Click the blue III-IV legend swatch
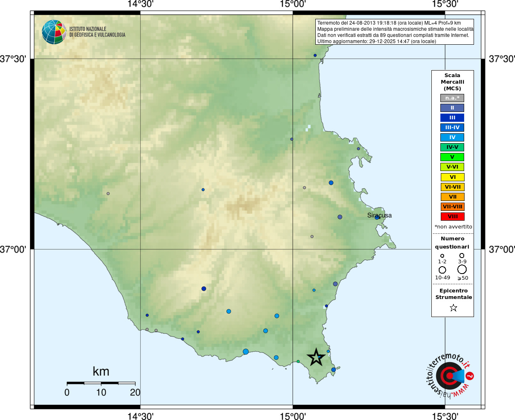515x420 pixels. tap(452, 128)
